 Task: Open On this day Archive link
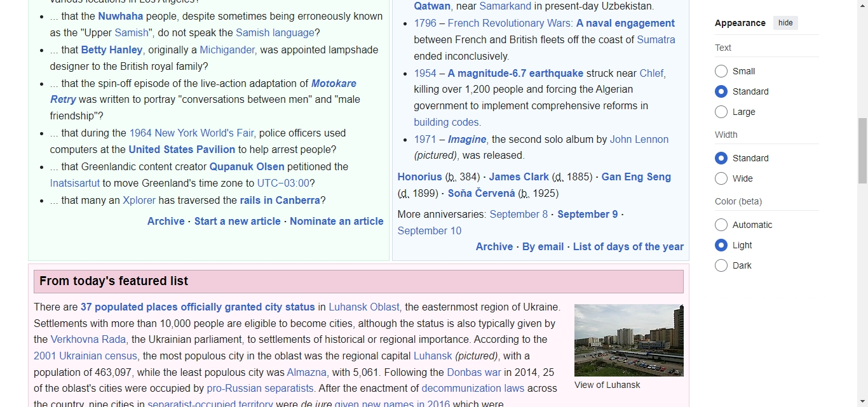[494, 246]
